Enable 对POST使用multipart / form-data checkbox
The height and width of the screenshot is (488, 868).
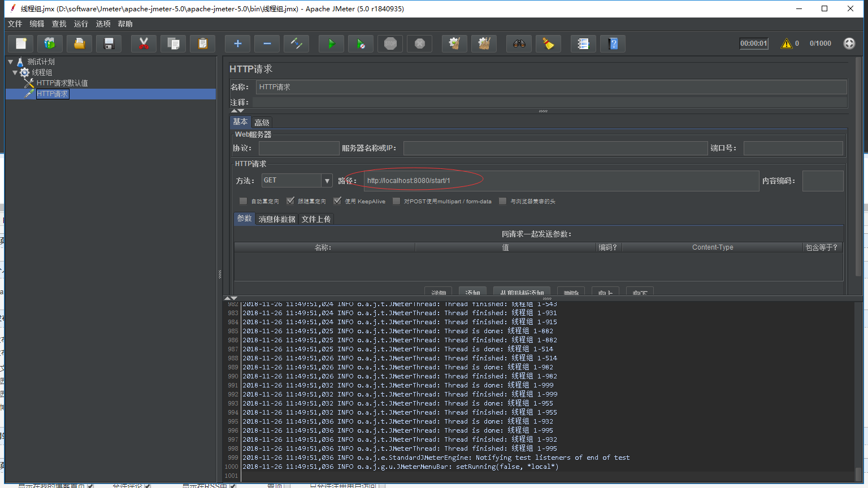coord(396,201)
